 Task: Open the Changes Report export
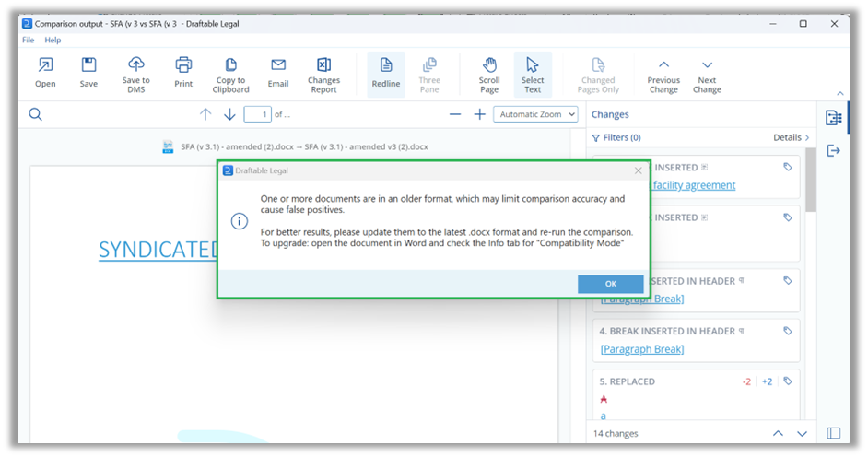[x=323, y=74]
